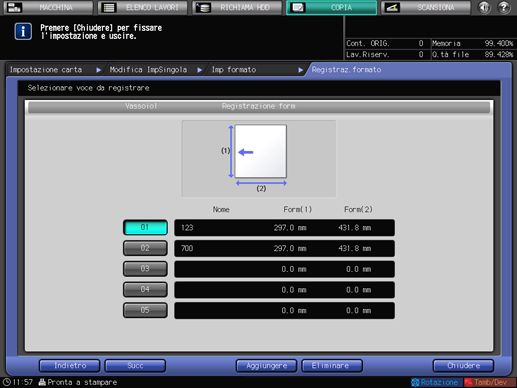This screenshot has width=517, height=388.
Task: Click the blue information icon
Action: (23, 32)
